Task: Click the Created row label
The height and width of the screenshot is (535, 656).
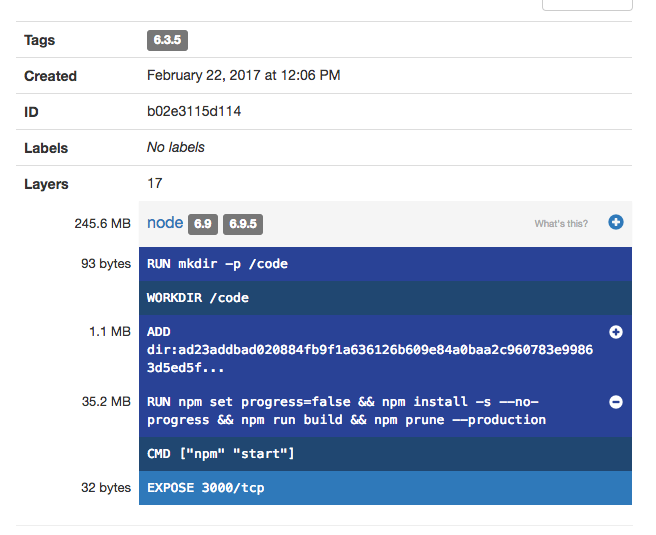Action: [x=50, y=76]
